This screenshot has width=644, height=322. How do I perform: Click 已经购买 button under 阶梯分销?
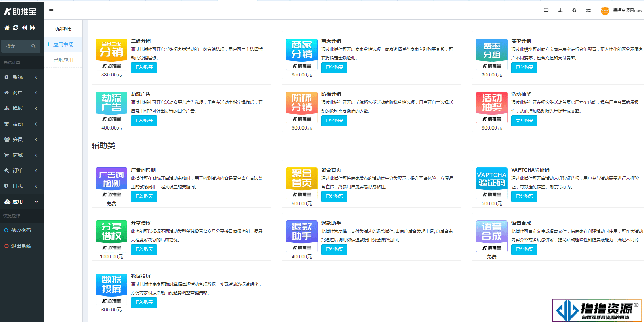coord(334,121)
